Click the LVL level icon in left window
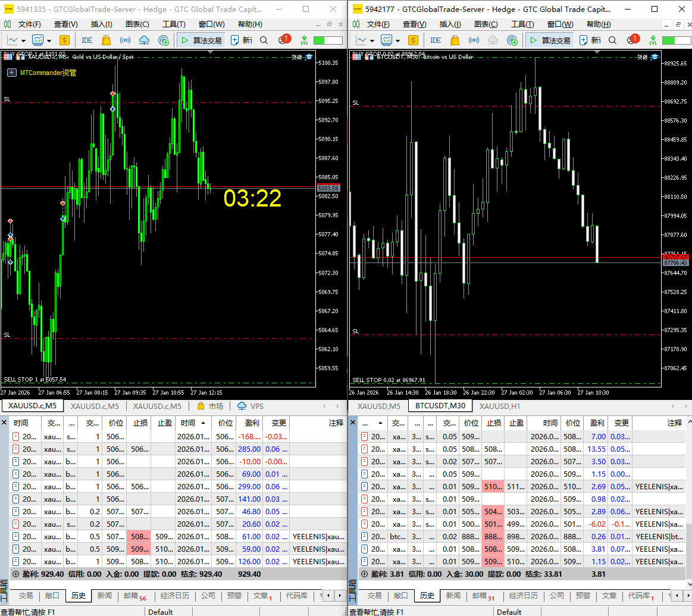Image resolution: width=692 pixels, height=616 pixels. (x=305, y=40)
